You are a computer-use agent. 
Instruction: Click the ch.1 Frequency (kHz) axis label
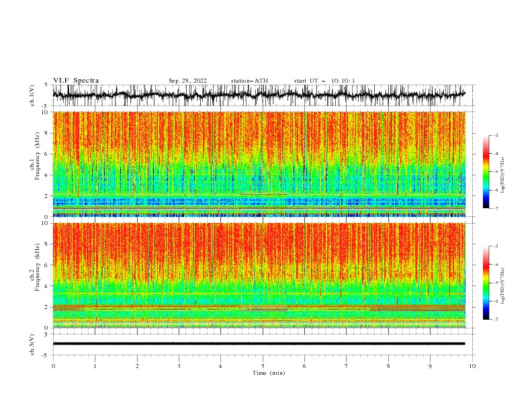click(35, 156)
